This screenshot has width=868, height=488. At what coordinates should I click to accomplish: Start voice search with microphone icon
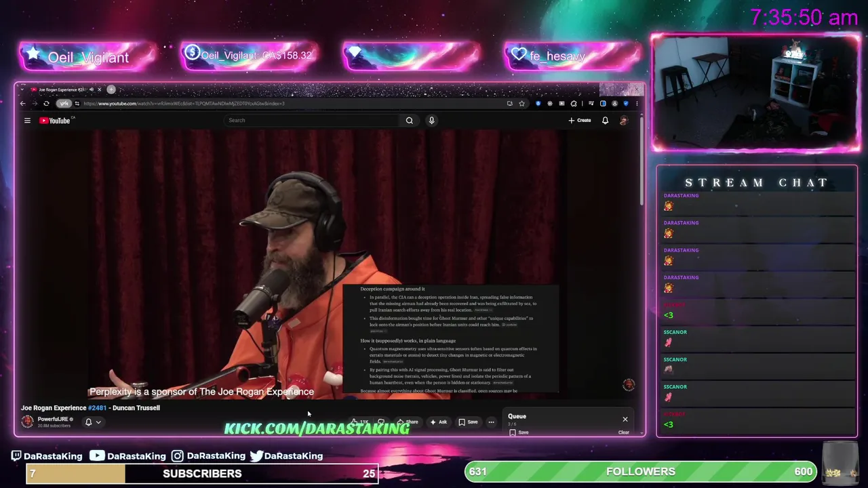[x=431, y=120]
